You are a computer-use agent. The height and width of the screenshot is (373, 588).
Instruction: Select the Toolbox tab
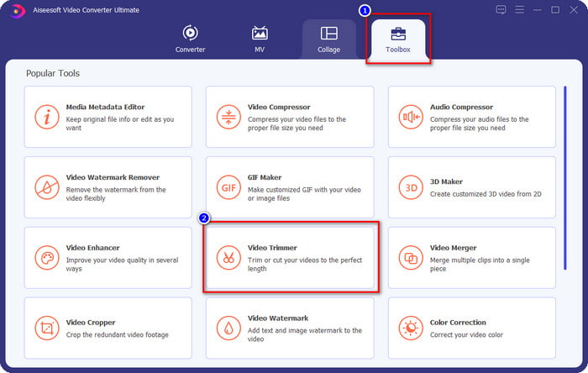(396, 39)
